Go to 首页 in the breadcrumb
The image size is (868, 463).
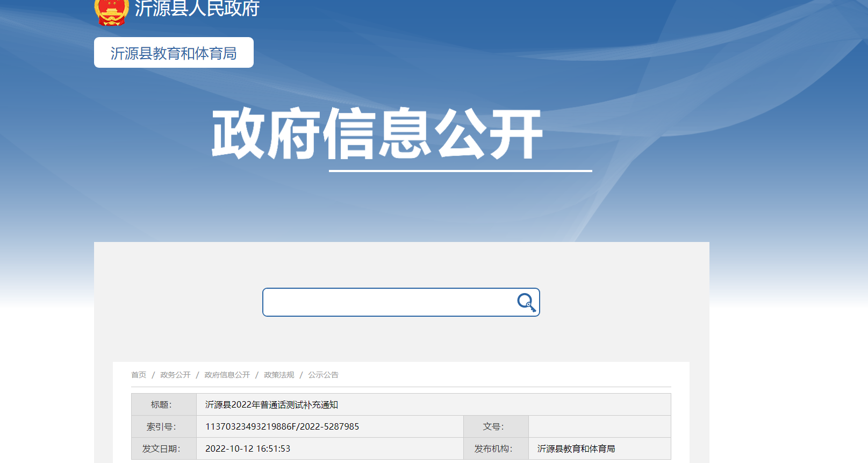[139, 375]
